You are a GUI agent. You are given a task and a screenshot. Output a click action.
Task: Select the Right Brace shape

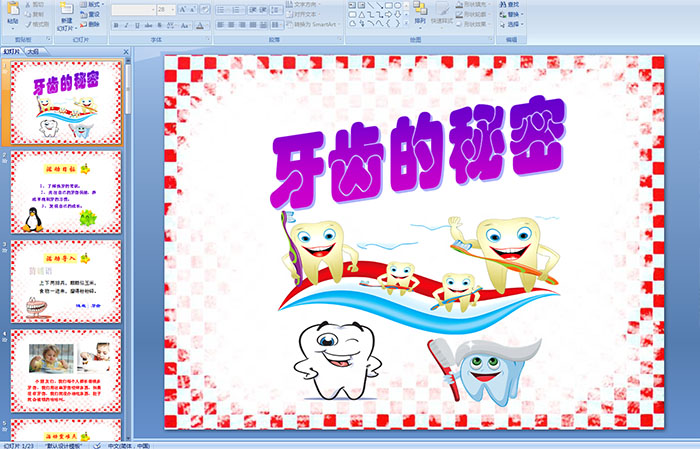point(397,23)
